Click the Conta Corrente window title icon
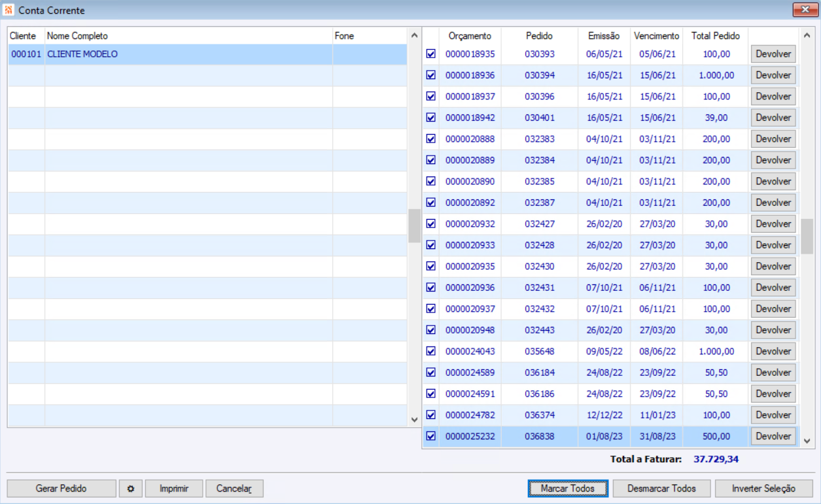 [9, 10]
